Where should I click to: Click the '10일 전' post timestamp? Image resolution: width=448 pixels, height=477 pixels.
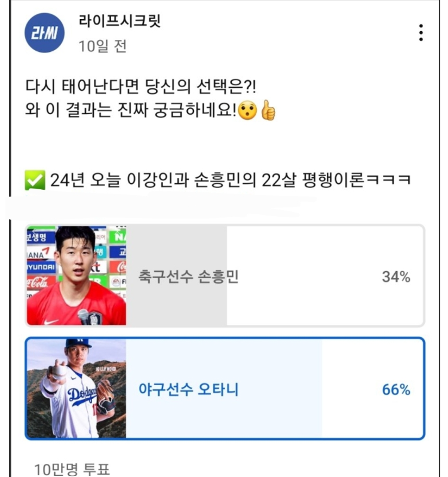103,47
